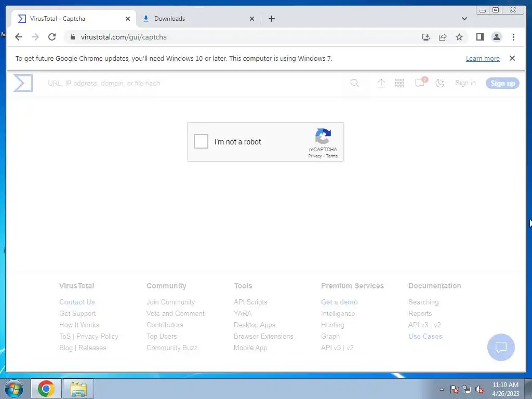The width and height of the screenshot is (532, 399).
Task: Open Contributors footer link
Action: click(x=165, y=325)
